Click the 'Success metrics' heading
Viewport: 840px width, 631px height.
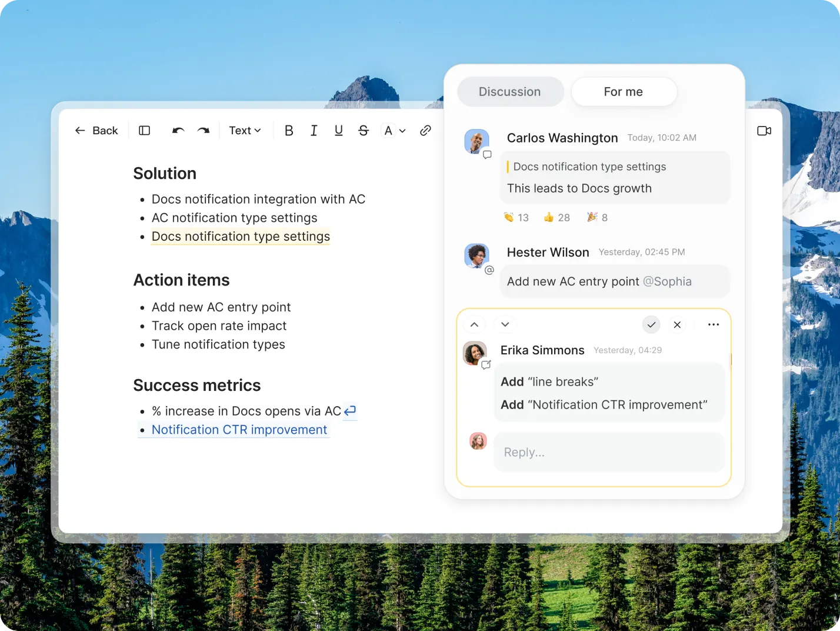pyautogui.click(x=197, y=386)
